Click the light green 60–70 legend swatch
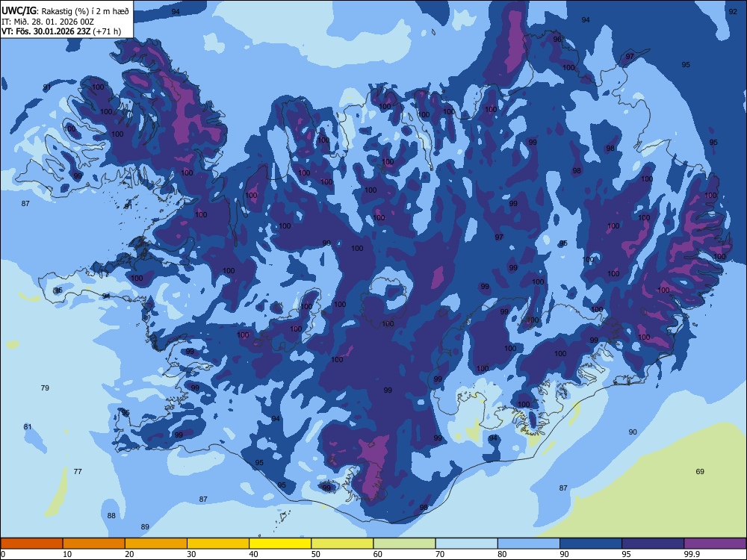747x560 pixels. click(x=404, y=544)
